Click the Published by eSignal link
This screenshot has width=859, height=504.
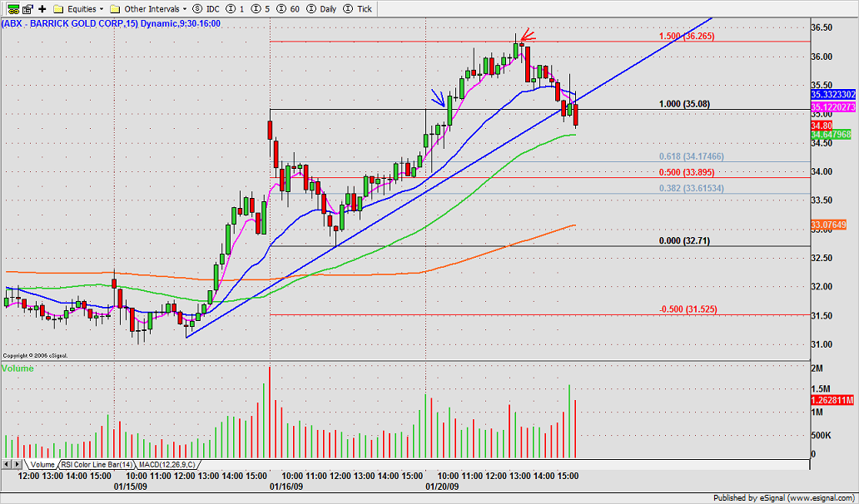click(x=783, y=498)
